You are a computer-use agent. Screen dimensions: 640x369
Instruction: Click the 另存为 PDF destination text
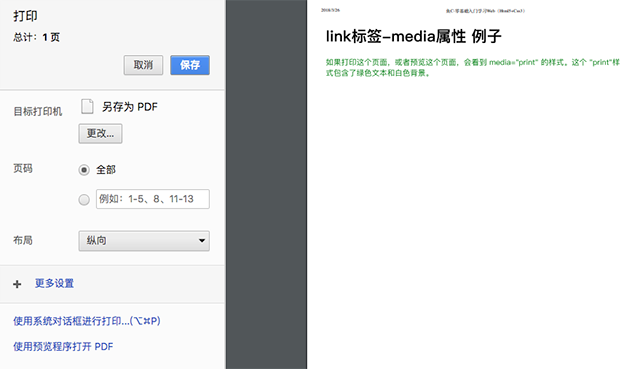tap(130, 107)
